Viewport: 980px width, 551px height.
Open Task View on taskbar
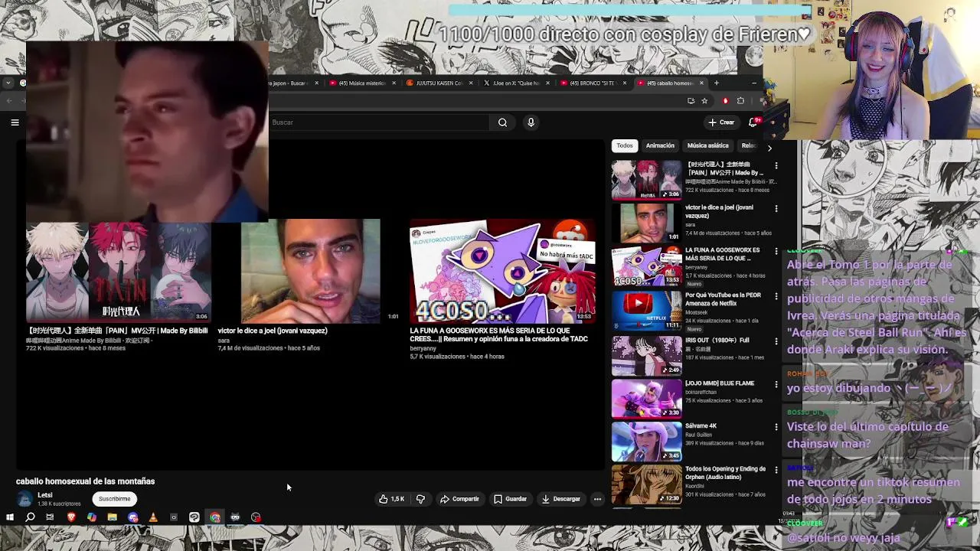[x=50, y=517]
